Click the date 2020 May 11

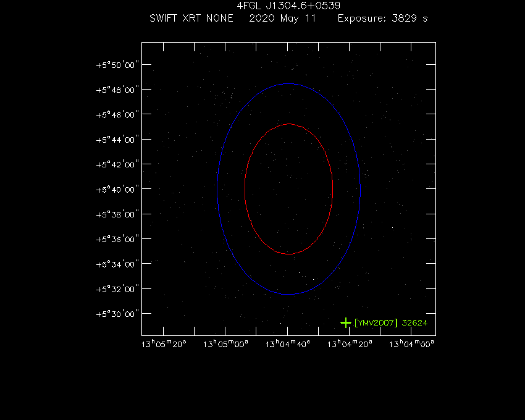(282, 19)
